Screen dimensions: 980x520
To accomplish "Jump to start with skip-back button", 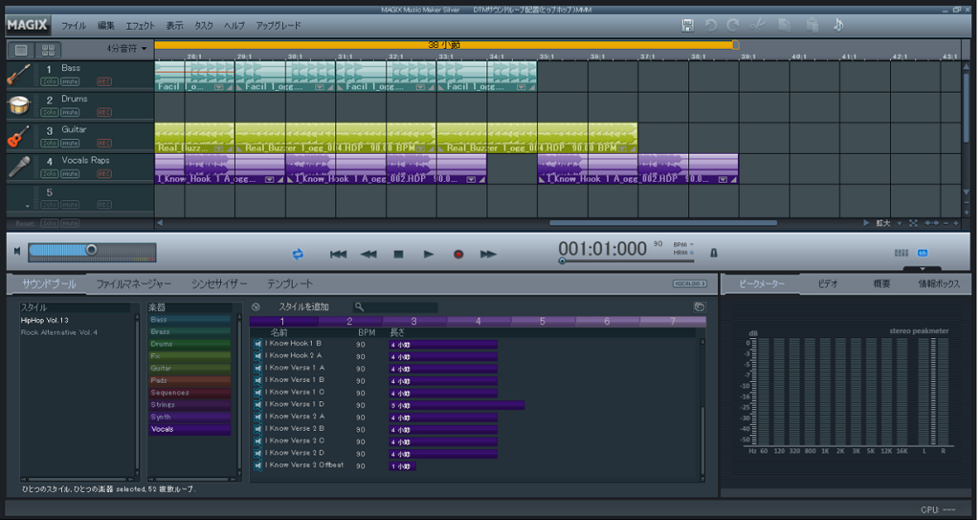I will pyautogui.click(x=338, y=254).
